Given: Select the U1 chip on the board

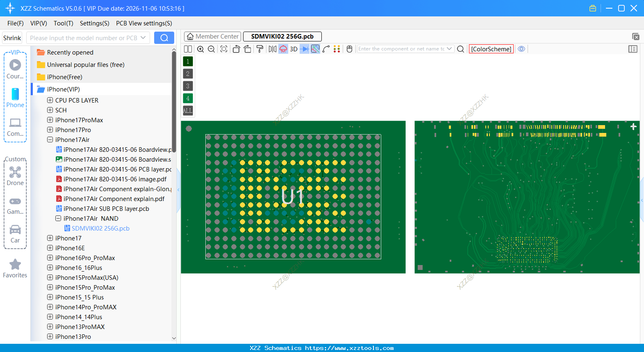Looking at the screenshot, I should (293, 197).
